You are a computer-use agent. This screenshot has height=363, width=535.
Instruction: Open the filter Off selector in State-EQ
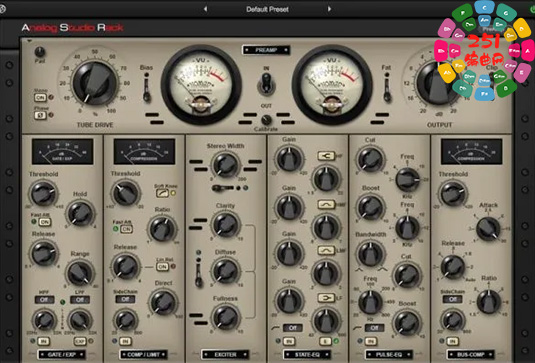point(293,328)
